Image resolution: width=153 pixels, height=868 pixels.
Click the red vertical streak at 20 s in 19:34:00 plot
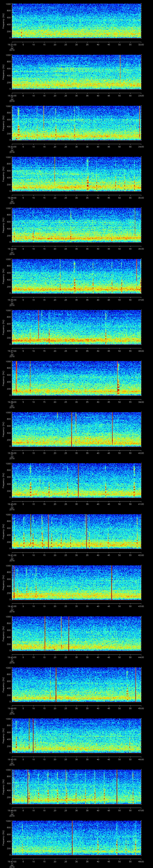click(55, 170)
